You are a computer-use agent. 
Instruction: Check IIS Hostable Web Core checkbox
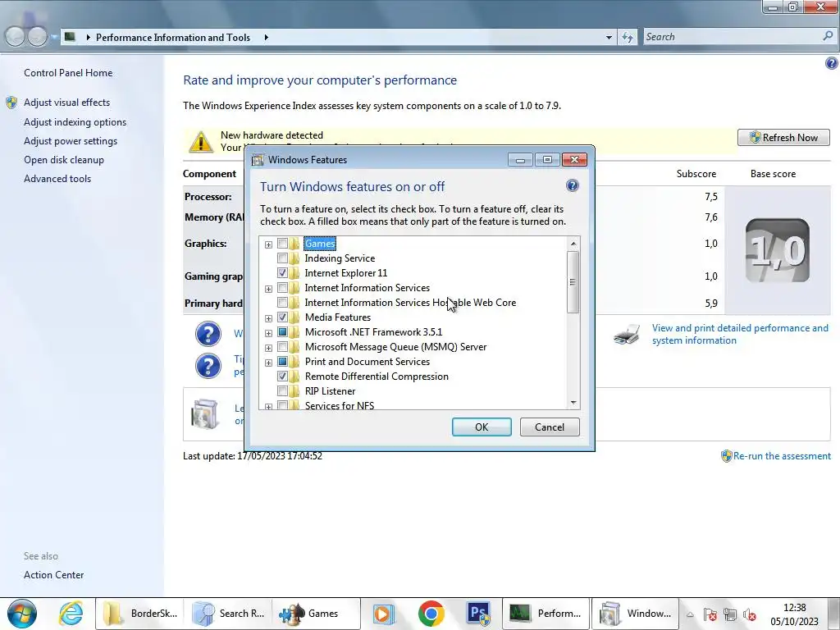pyautogui.click(x=282, y=303)
